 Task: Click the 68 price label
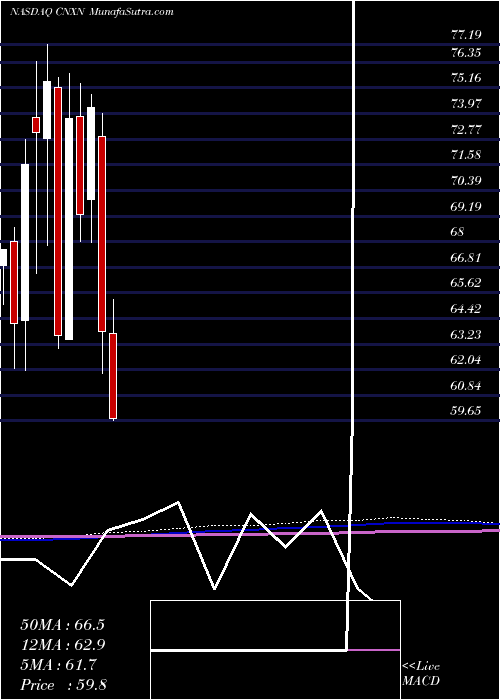(x=458, y=232)
